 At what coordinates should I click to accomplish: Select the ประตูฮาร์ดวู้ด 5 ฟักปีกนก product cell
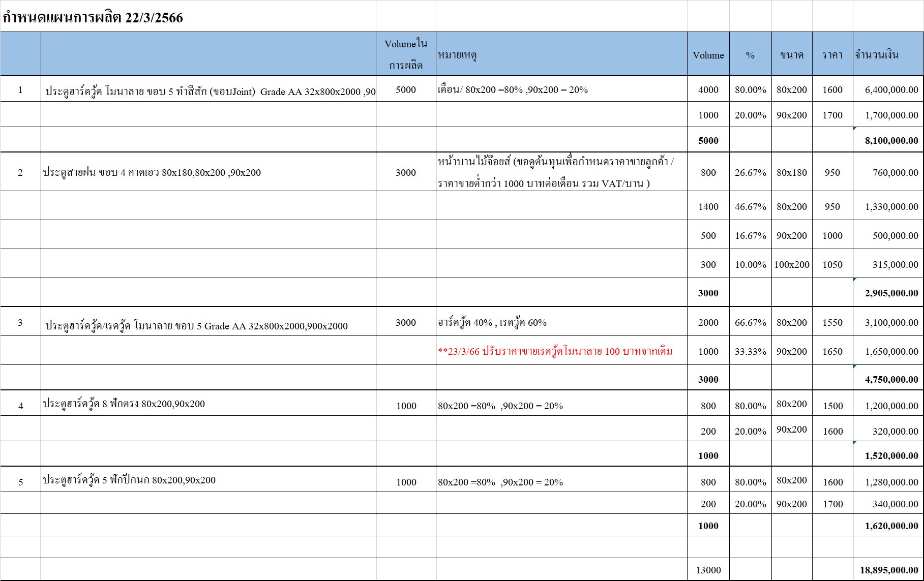(x=129, y=480)
